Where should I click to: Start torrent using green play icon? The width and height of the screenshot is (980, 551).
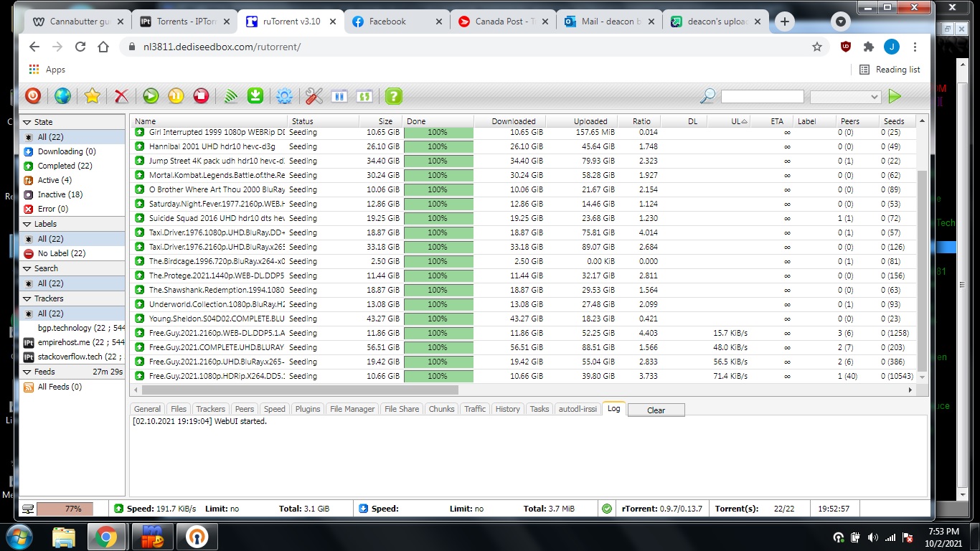coord(151,95)
